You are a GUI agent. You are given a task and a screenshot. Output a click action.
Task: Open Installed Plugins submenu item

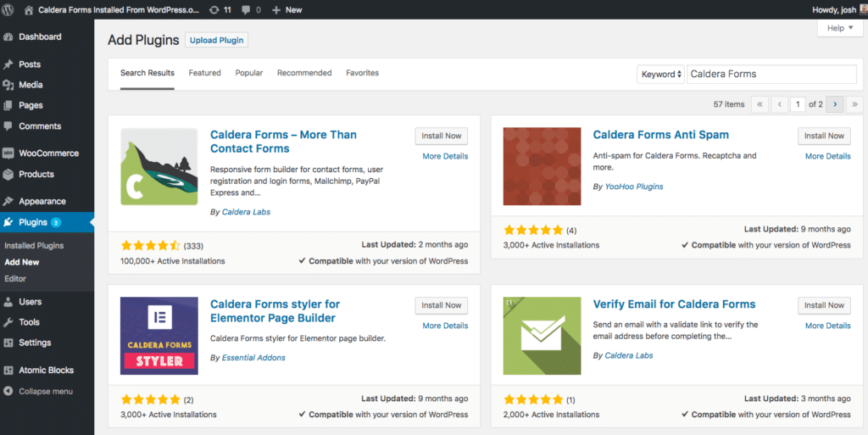click(34, 246)
